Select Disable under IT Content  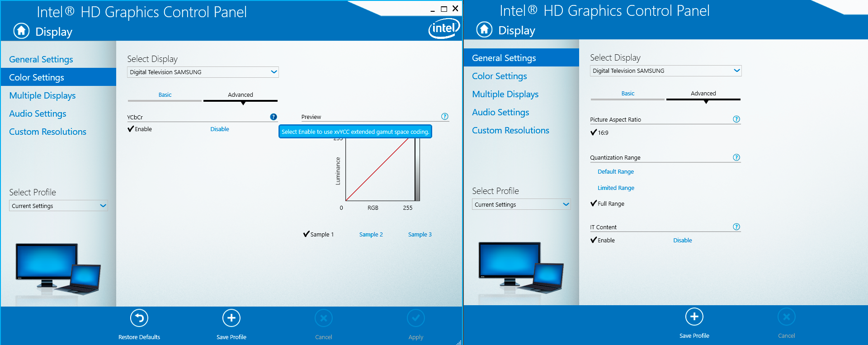(x=683, y=240)
